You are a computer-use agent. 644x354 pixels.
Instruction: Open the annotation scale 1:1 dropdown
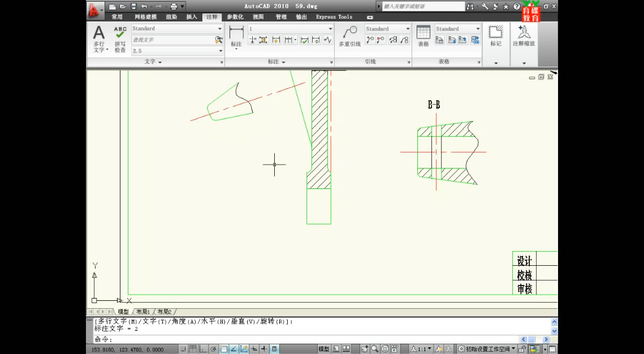tap(421, 349)
